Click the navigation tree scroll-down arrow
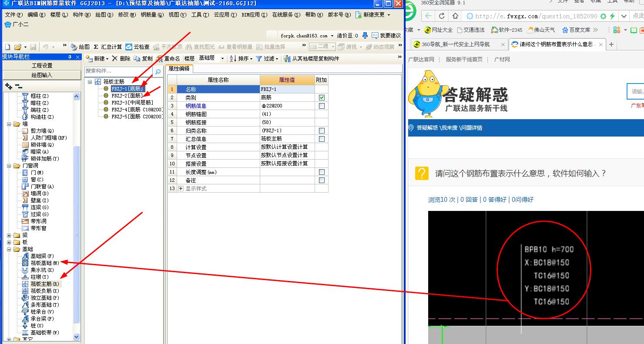 coord(77,337)
